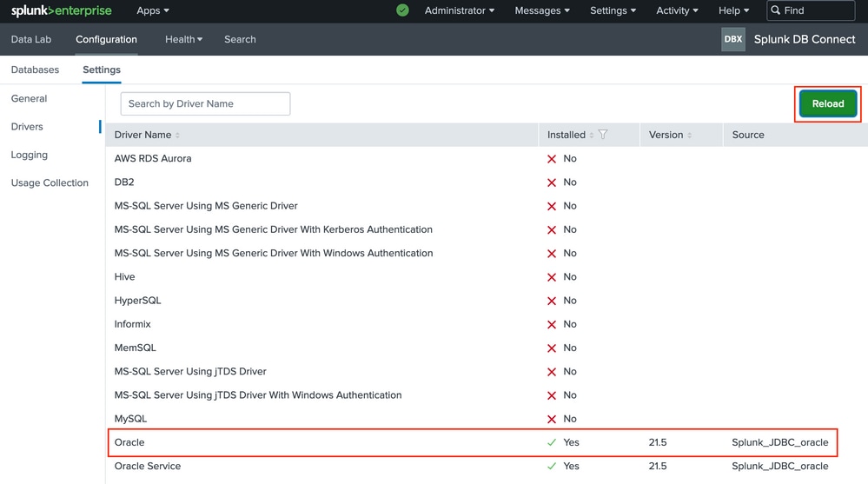The width and height of the screenshot is (868, 484).
Task: Click red X icon in MemSQL row
Action: point(552,348)
